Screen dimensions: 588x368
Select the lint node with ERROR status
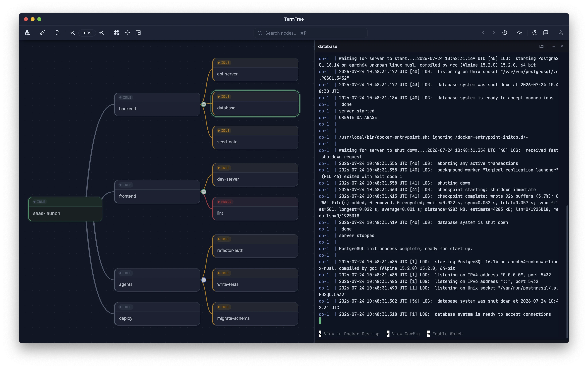point(255,209)
